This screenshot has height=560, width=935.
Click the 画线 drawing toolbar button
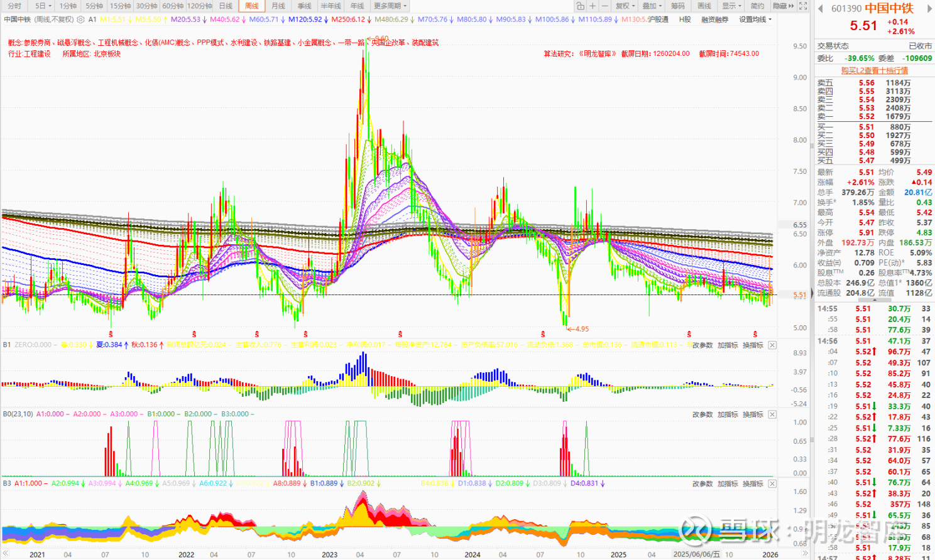(x=704, y=6)
